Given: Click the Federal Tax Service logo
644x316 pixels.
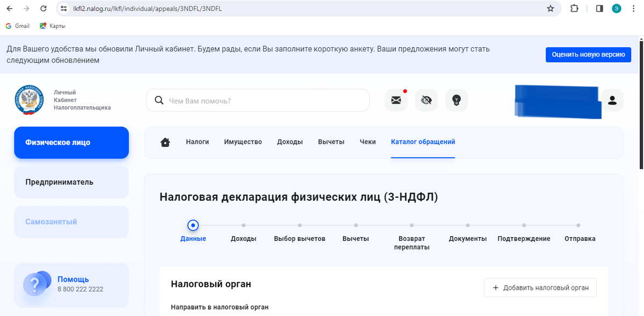Looking at the screenshot, I should pyautogui.click(x=30, y=100).
